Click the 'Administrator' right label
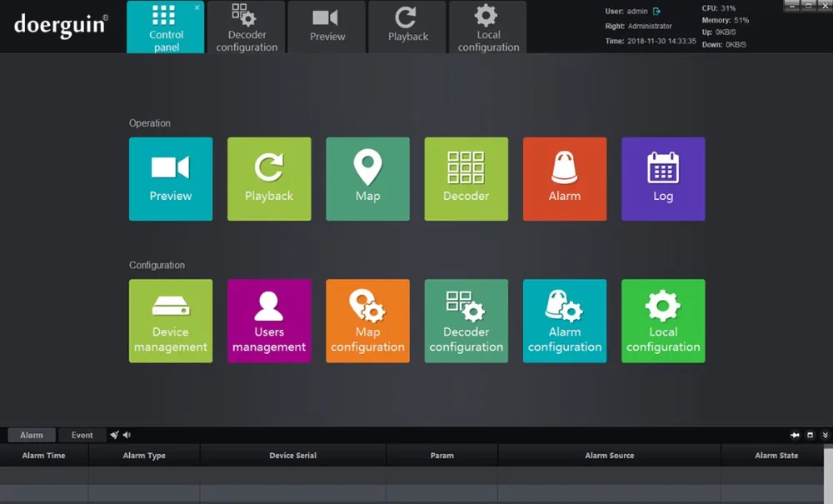The height and width of the screenshot is (504, 833). [650, 26]
